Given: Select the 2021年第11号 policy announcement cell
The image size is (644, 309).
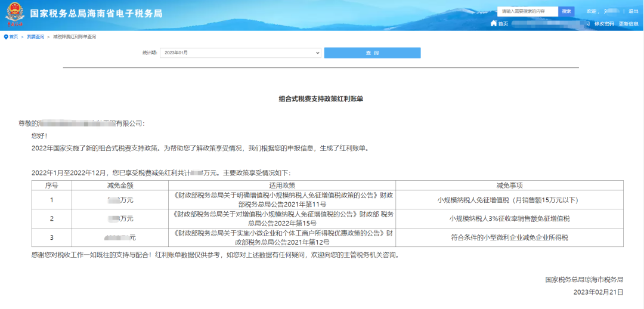Looking at the screenshot, I should pos(282,200).
